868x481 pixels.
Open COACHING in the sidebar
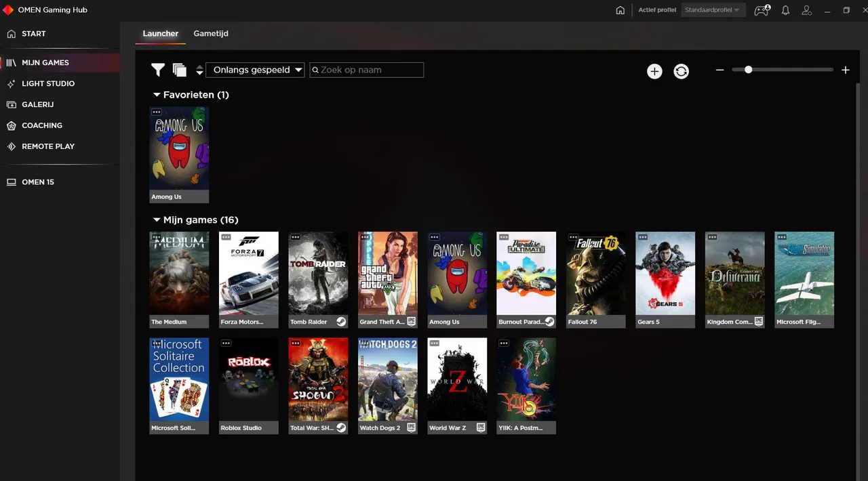(60, 125)
